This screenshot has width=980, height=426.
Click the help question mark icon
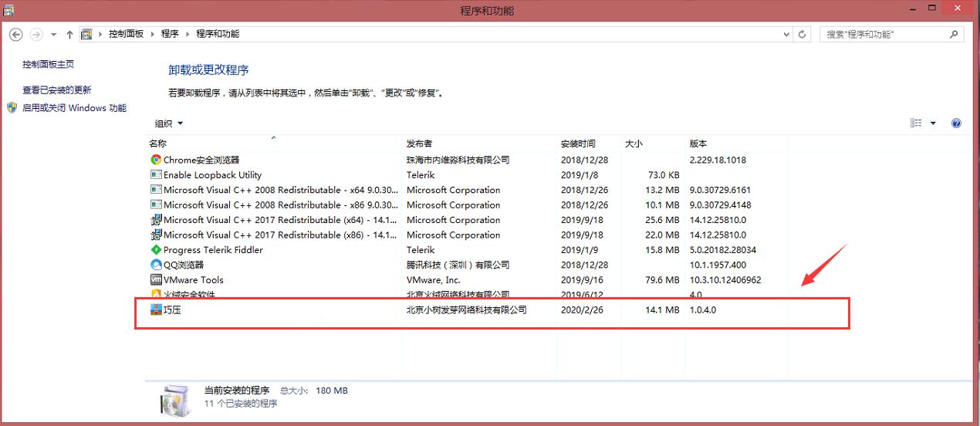point(957,123)
